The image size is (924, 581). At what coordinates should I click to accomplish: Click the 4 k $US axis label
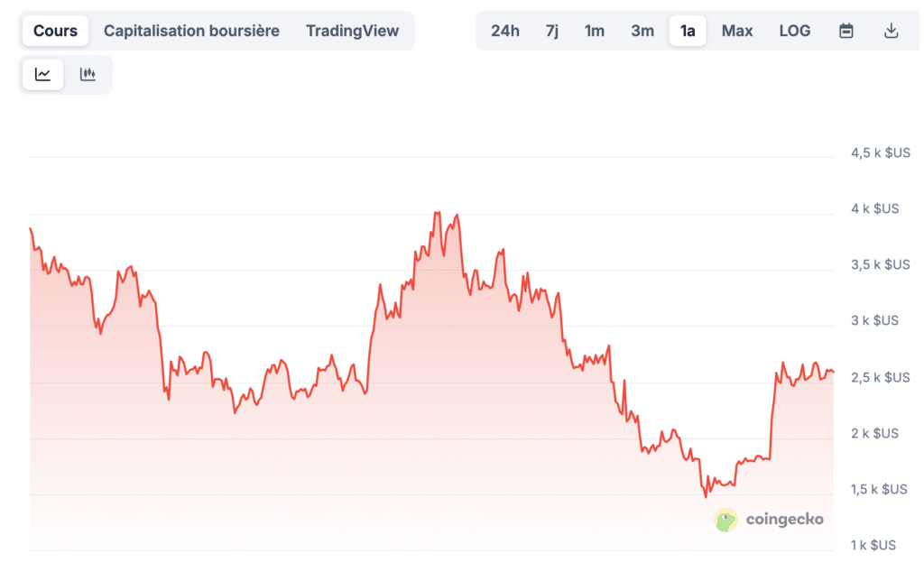pyautogui.click(x=875, y=208)
